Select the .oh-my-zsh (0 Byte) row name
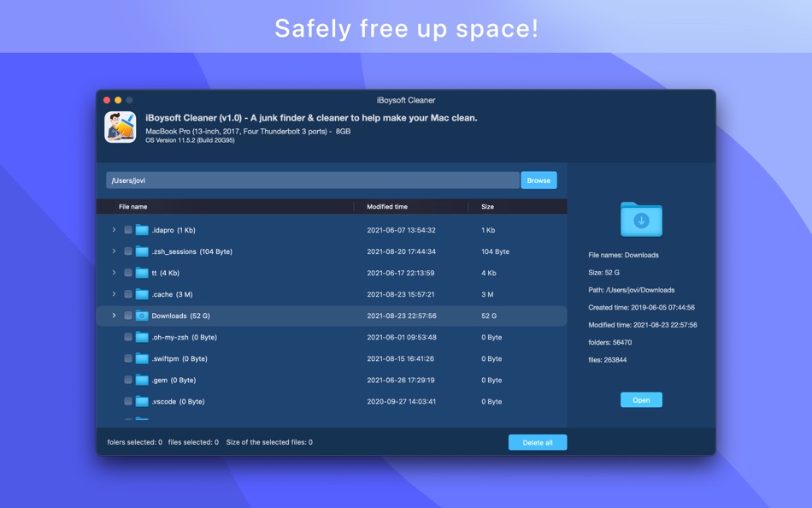 [184, 338]
